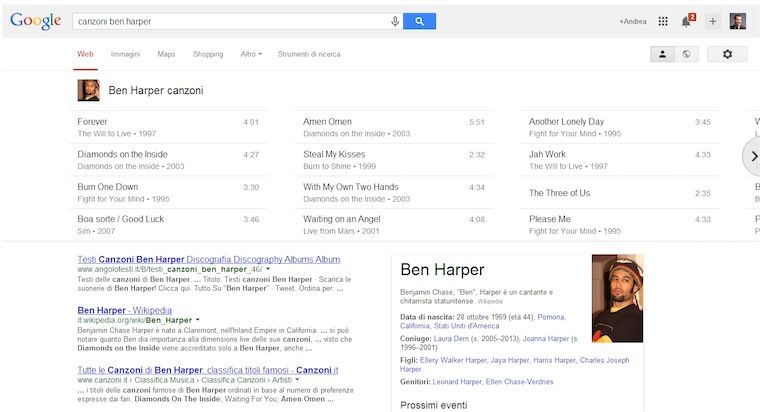Open Strumenti di ricerca
The height and width of the screenshot is (412, 760).
(x=309, y=54)
